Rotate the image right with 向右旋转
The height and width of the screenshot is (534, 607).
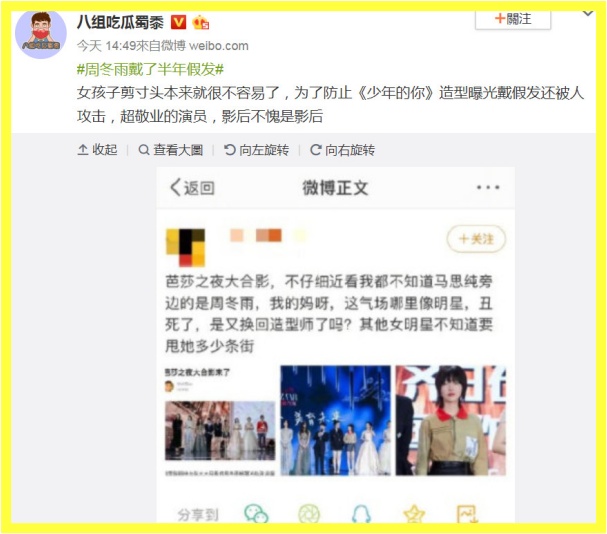coord(342,150)
